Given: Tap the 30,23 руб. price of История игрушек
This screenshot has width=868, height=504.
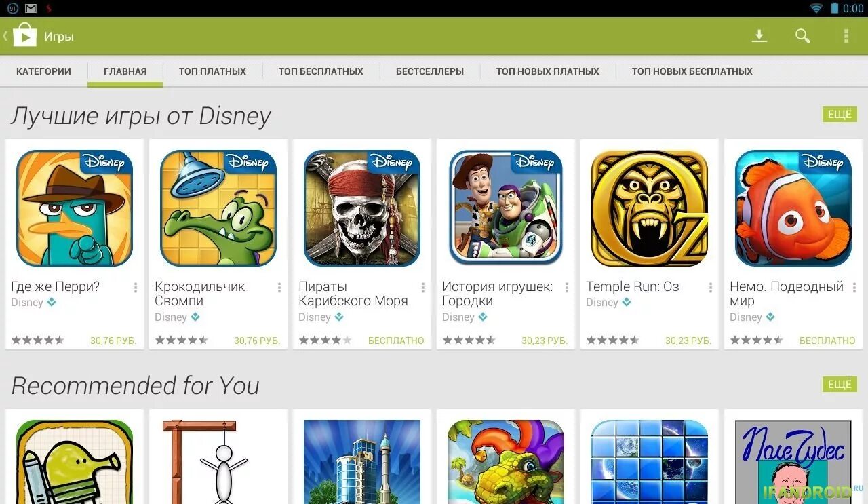Looking at the screenshot, I should (545, 341).
